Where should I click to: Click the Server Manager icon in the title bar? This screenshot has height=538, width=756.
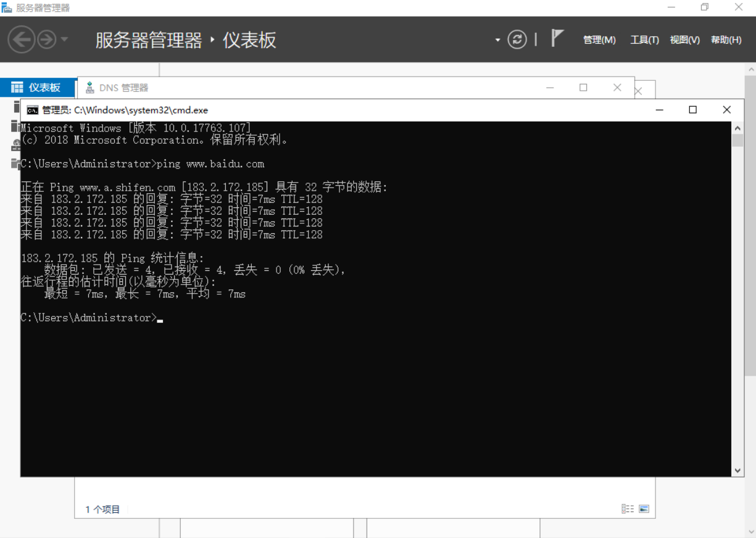point(7,7)
